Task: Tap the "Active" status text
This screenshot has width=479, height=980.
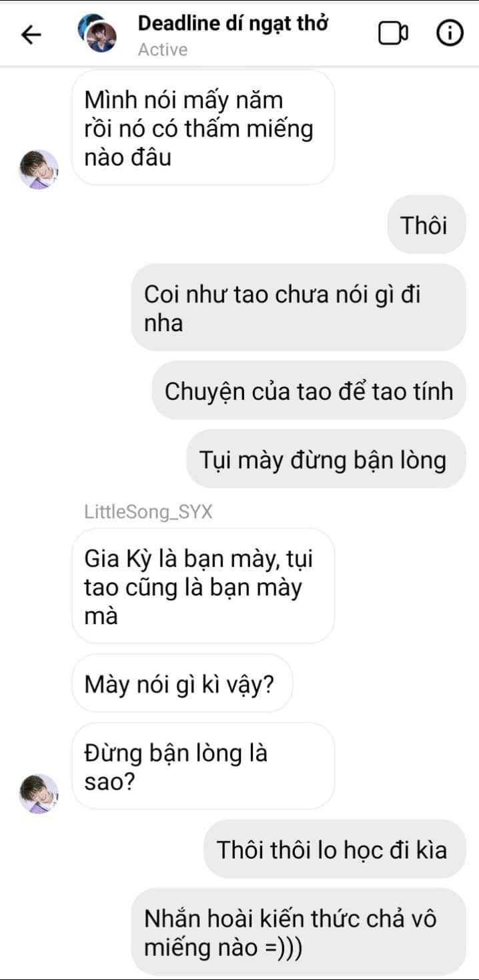Action: point(163,50)
